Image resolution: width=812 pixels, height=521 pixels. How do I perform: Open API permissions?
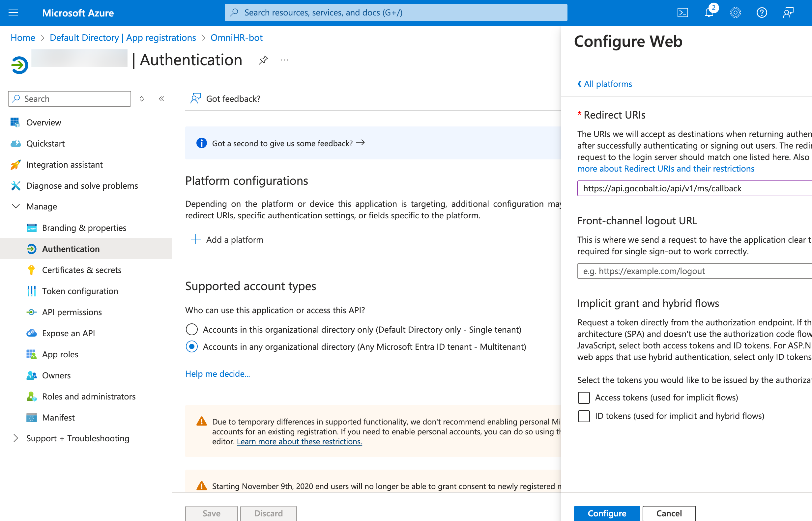[x=72, y=312]
